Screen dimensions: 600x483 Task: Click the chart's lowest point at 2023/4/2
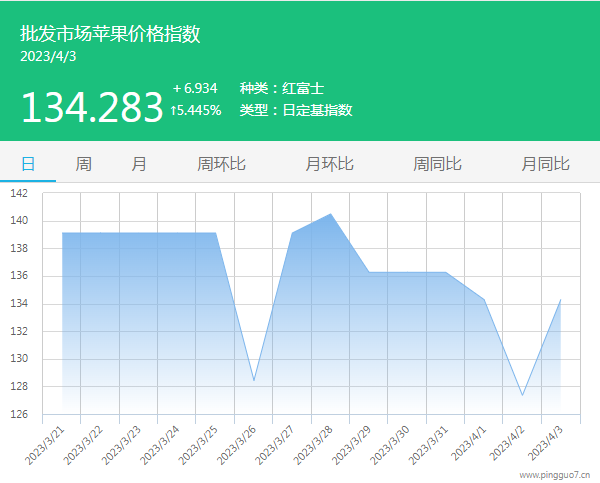click(x=522, y=395)
